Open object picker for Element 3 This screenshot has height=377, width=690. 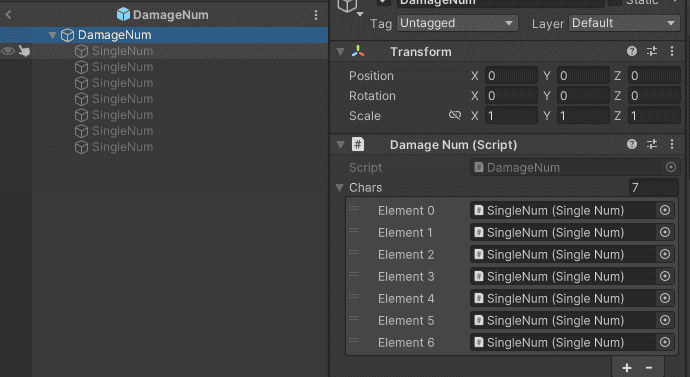pos(664,276)
